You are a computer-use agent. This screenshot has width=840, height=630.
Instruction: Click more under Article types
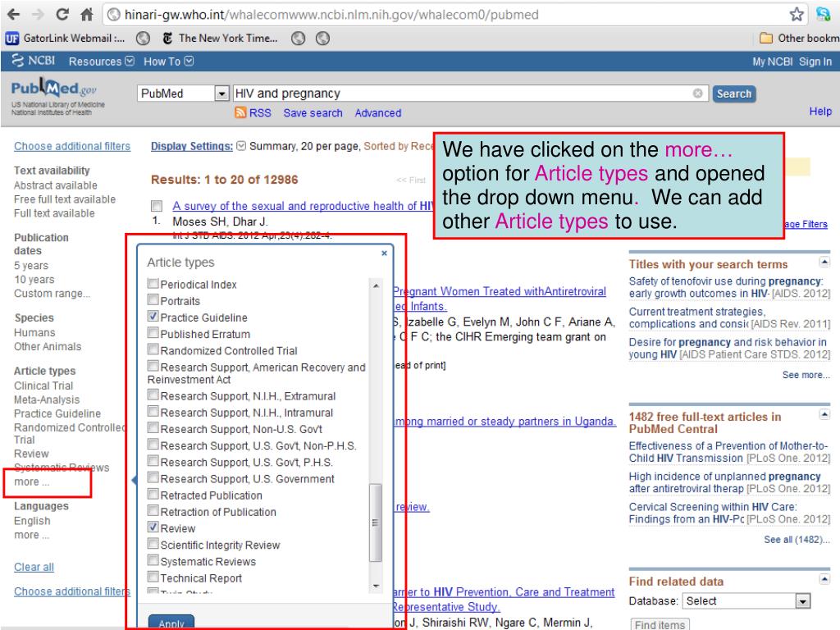(32, 482)
